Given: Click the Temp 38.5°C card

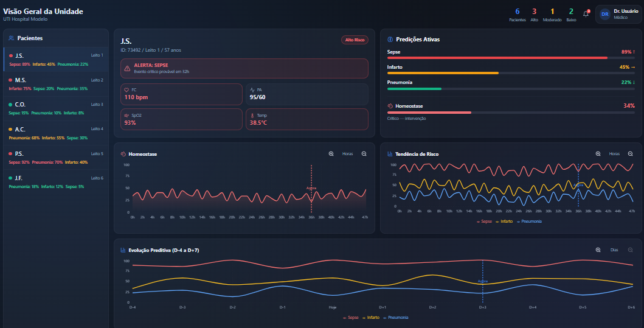Looking at the screenshot, I should [307, 119].
